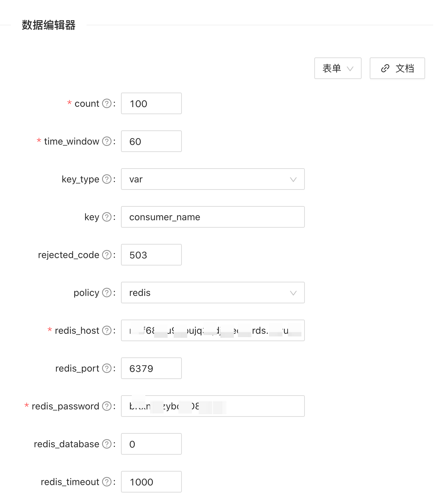Click the help icon next to time_window

(x=107, y=141)
